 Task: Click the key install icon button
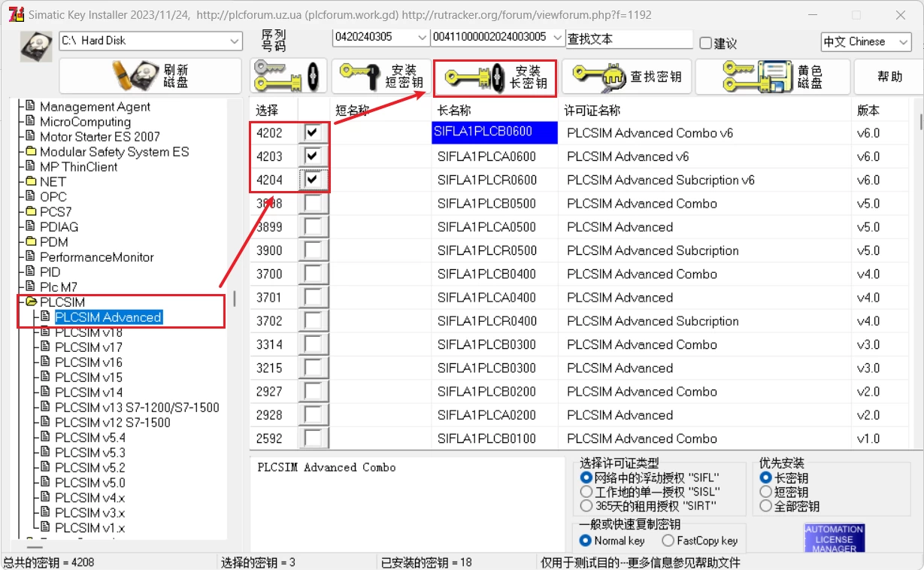tap(288, 76)
